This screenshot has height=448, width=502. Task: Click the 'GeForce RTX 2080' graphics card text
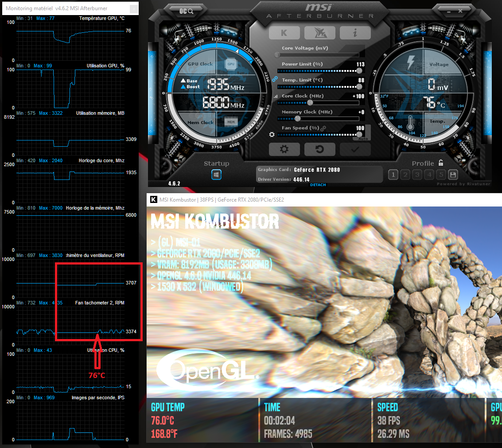click(317, 170)
